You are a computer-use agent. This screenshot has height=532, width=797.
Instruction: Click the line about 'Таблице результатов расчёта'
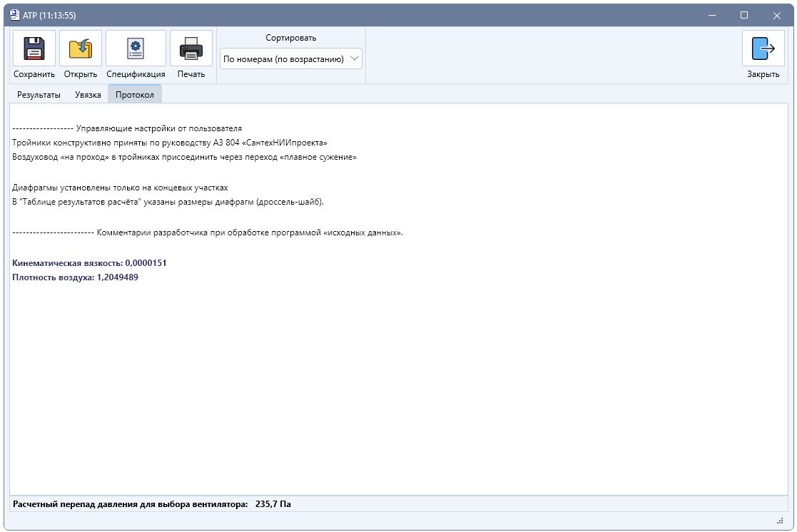coord(168,202)
